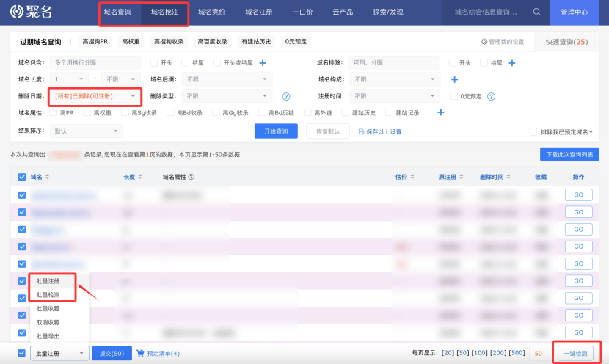Click the plus icon next to 域名构成
609x364 pixels.
[x=454, y=79]
